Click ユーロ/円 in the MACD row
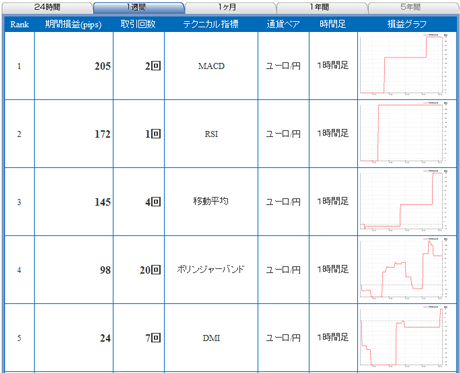 click(x=283, y=66)
